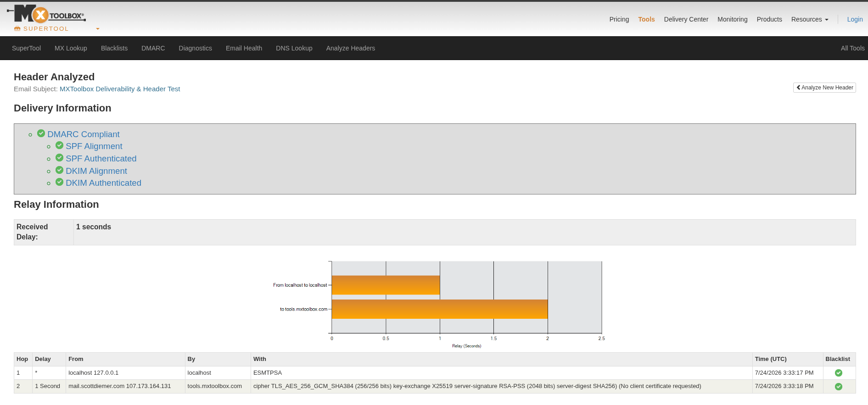Select Tools in top navigation
This screenshot has height=405, width=868.
pos(646,19)
